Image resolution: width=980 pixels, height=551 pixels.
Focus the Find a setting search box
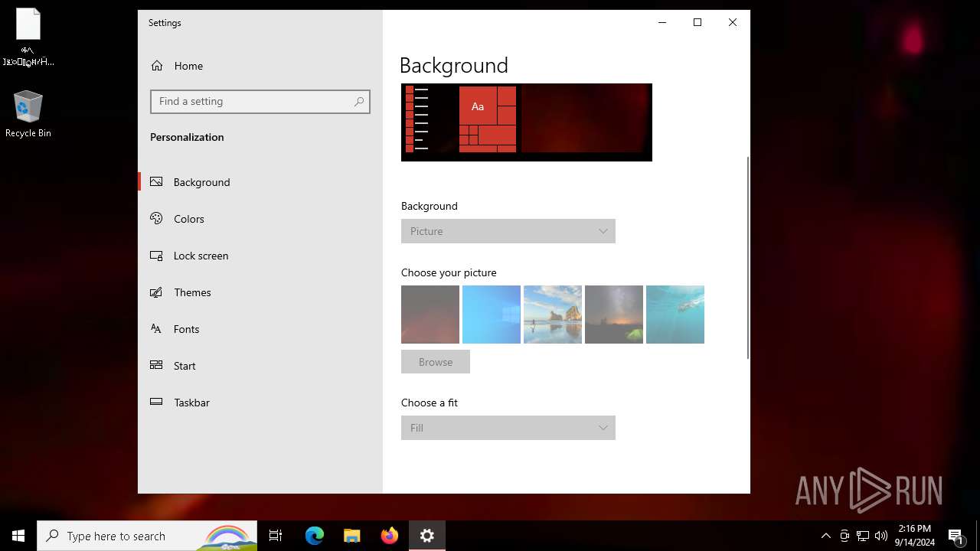(260, 101)
